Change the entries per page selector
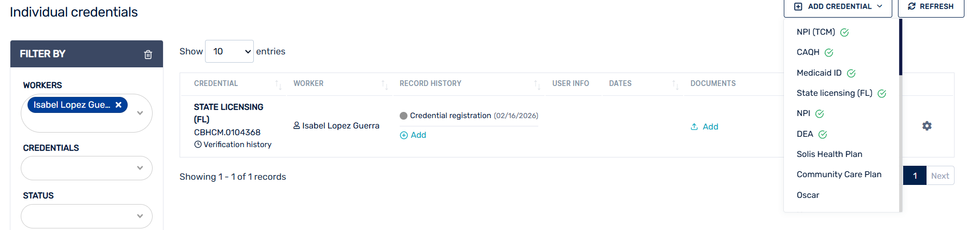Screen dimensions: 980x230 coord(229,51)
